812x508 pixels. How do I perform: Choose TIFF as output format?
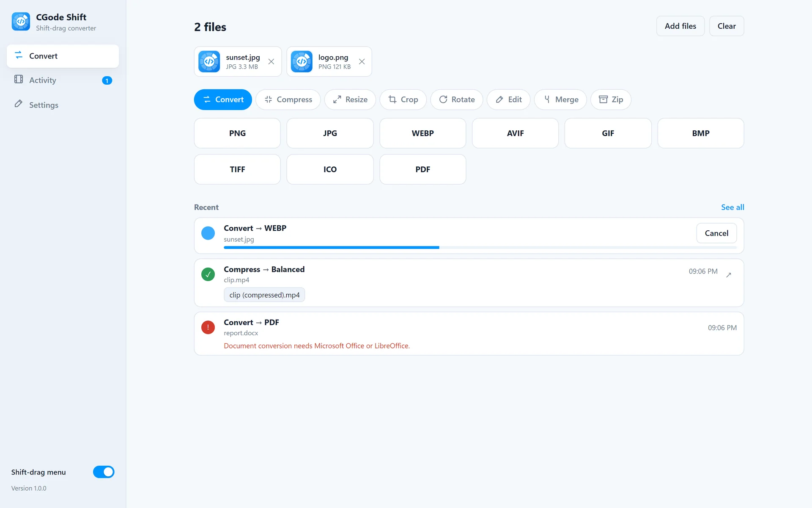click(237, 169)
